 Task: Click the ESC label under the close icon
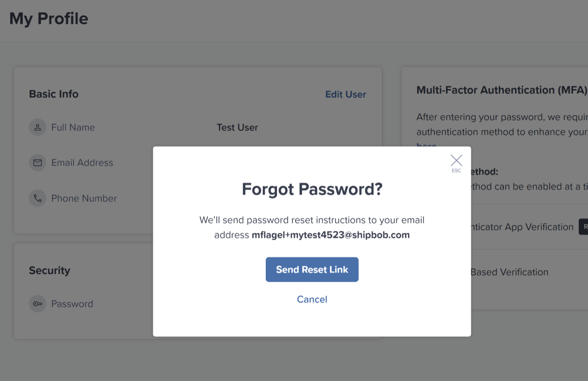click(x=456, y=170)
